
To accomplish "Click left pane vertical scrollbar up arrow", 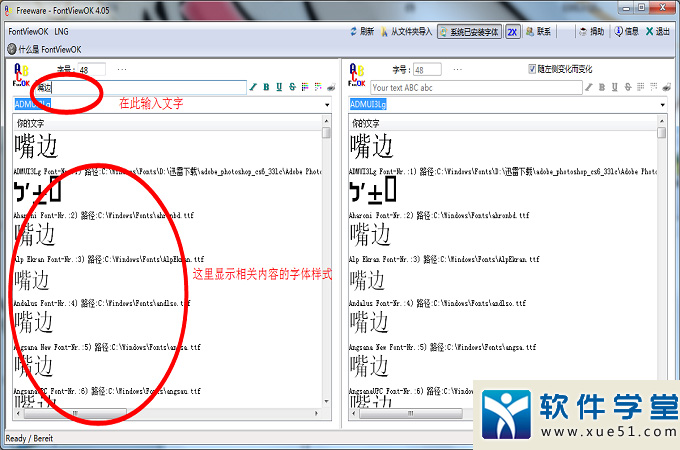I will (x=327, y=121).
